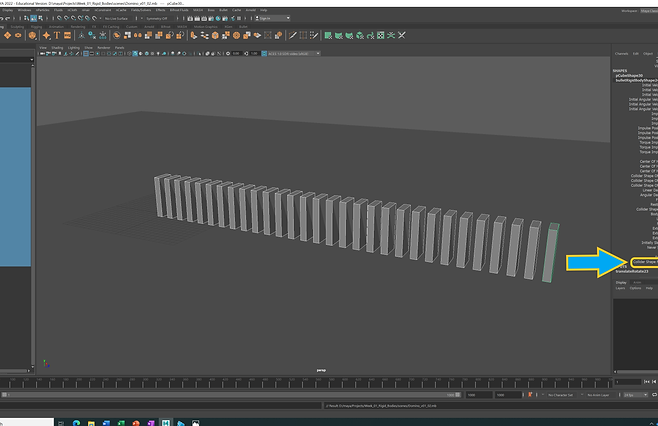Click the round target-like orange shelf icon
Image resolution: width=658 pixels, height=426 pixels.
click(x=236, y=35)
